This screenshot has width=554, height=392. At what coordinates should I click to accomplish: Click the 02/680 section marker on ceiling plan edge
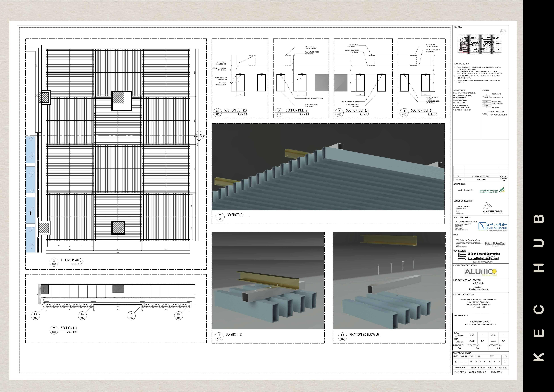199,136
